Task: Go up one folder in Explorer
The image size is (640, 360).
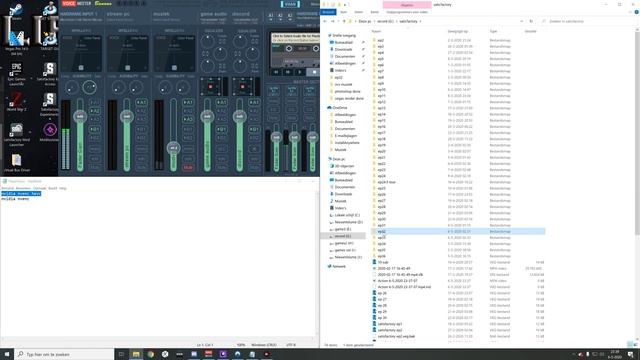Action: click(344, 21)
